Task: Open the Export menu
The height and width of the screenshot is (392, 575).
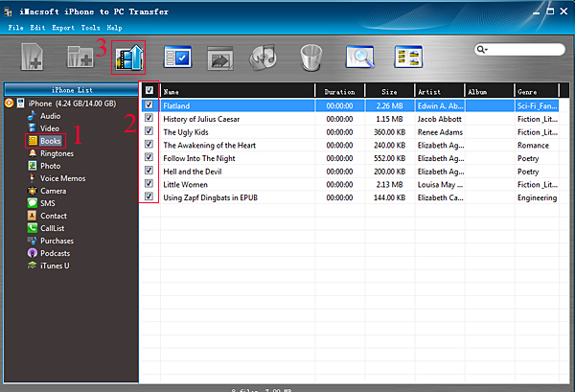Action: (x=62, y=28)
